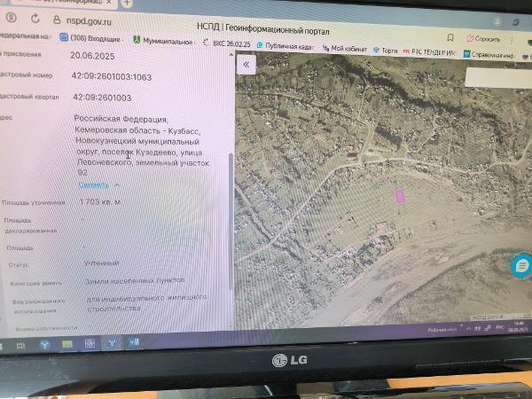Open the 'Торги' bookmark

click(386, 51)
